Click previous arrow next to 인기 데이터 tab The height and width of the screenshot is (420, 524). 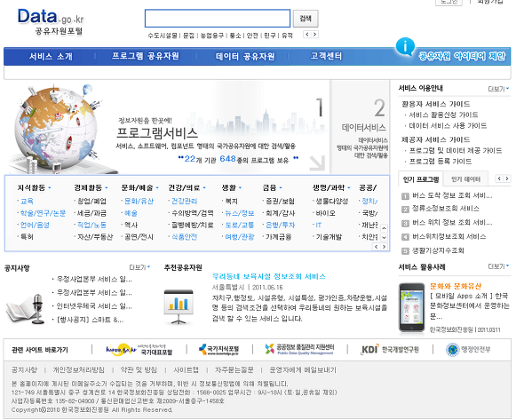499,178
